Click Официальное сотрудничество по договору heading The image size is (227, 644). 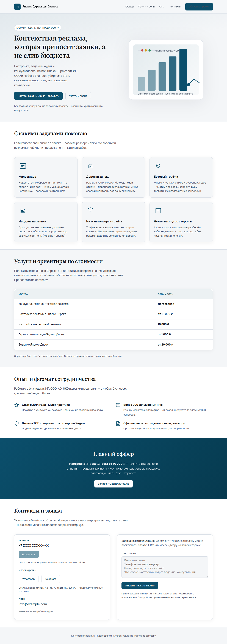coord(154,423)
